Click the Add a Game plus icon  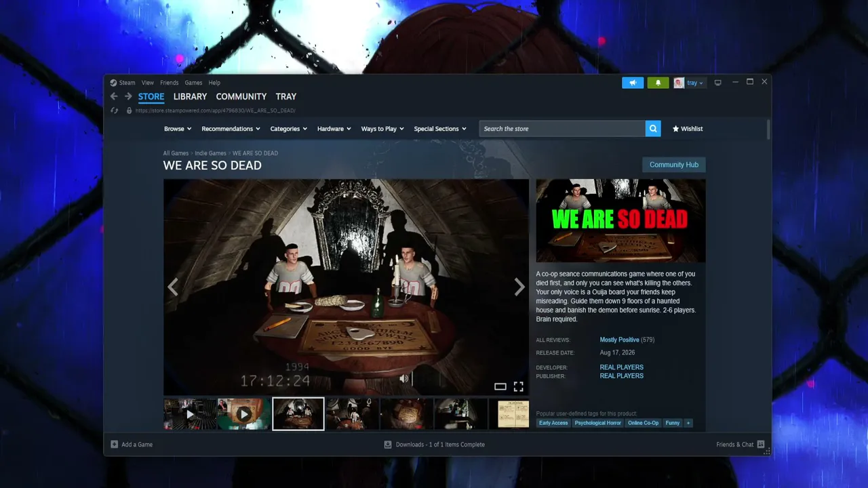(x=114, y=445)
